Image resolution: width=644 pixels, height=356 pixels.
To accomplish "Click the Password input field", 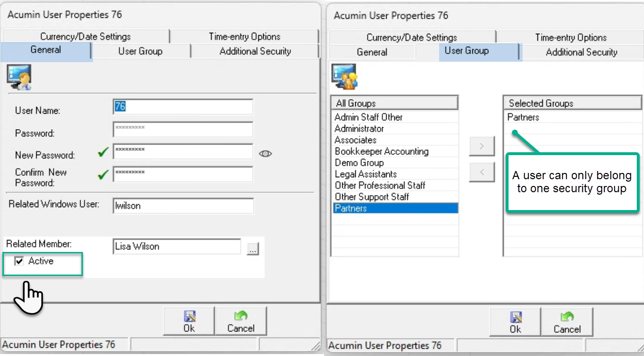I will point(183,130).
